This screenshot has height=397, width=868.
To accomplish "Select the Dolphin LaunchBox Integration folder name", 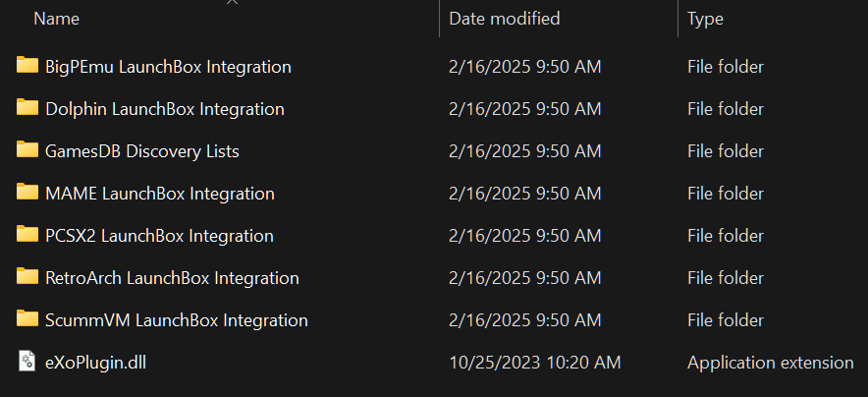I will point(165,109).
